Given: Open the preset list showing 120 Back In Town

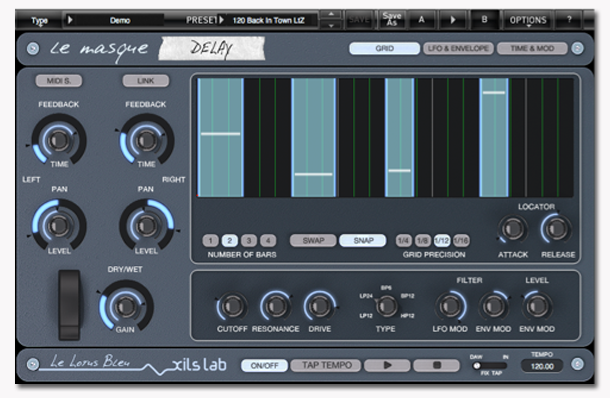Looking at the screenshot, I should (268, 20).
